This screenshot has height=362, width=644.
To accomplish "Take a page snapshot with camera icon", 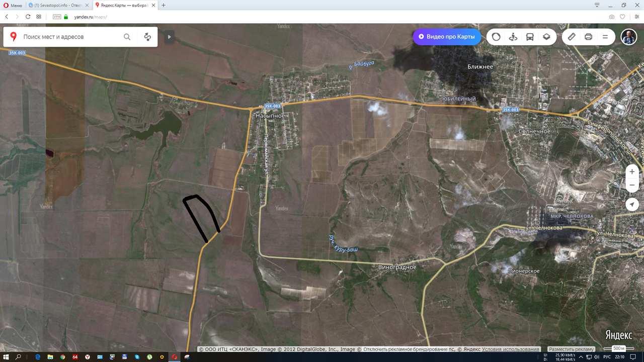I will [x=612, y=17].
